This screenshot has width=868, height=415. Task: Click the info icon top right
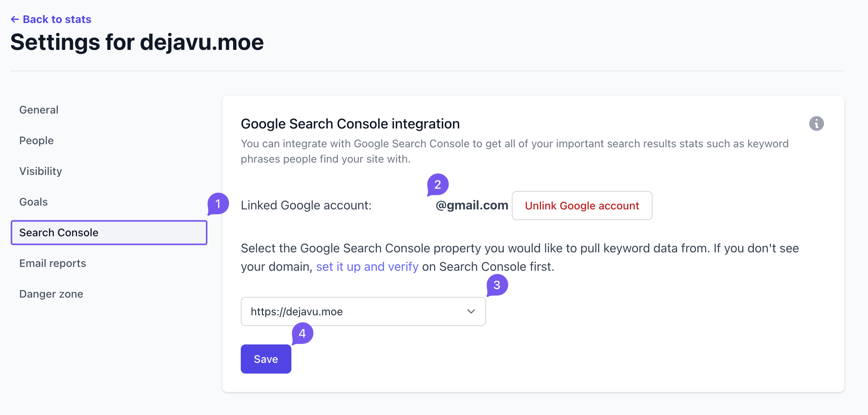[817, 124]
